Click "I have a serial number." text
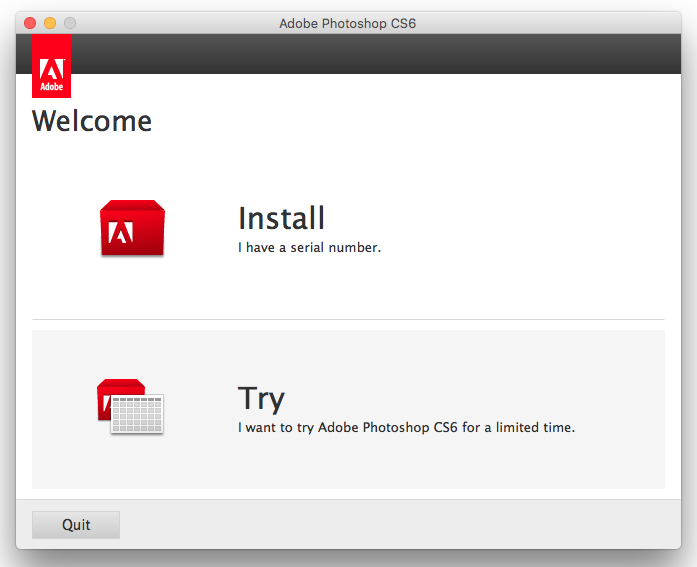Screen dimensions: 697x567 coord(309,247)
